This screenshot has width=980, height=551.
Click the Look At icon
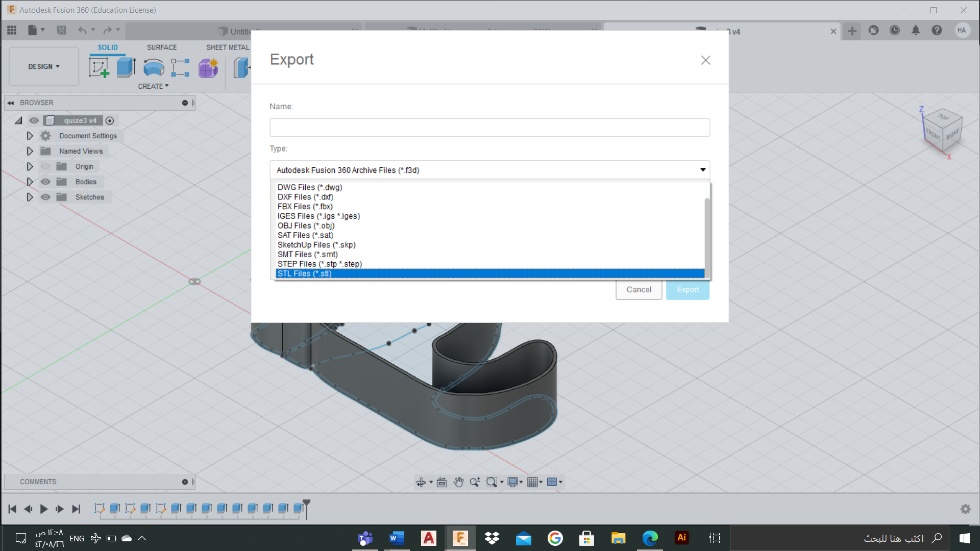[x=442, y=482]
